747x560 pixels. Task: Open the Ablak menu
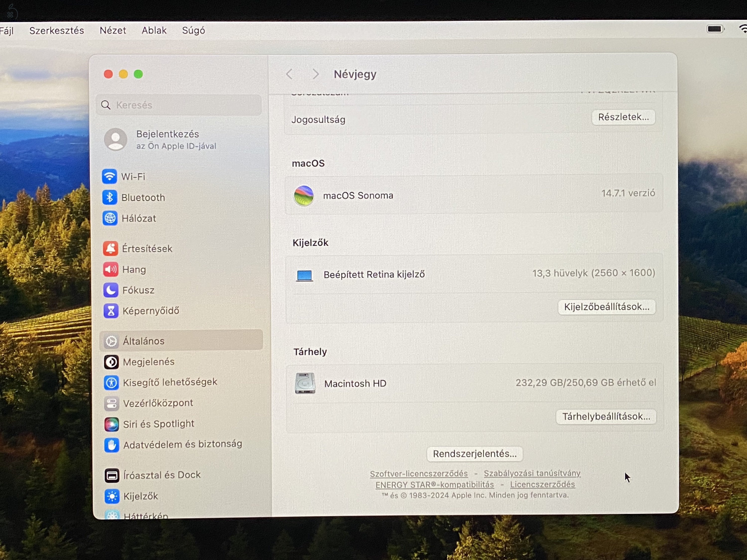pos(154,30)
